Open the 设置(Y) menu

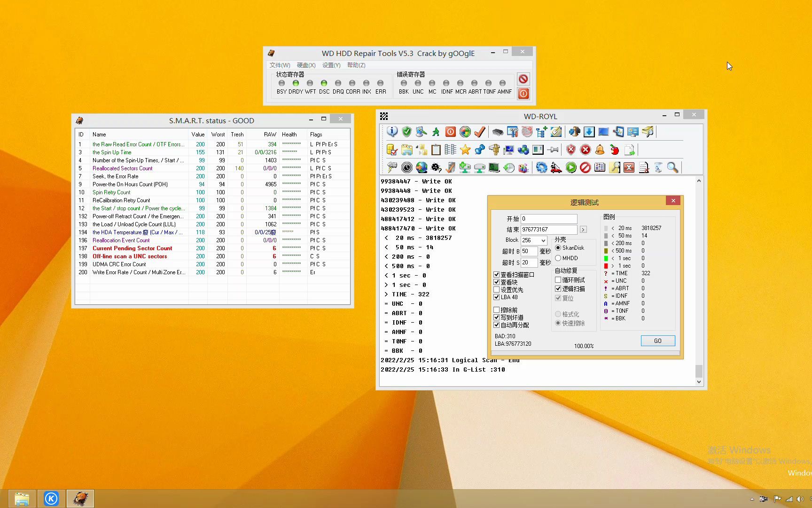tap(331, 65)
